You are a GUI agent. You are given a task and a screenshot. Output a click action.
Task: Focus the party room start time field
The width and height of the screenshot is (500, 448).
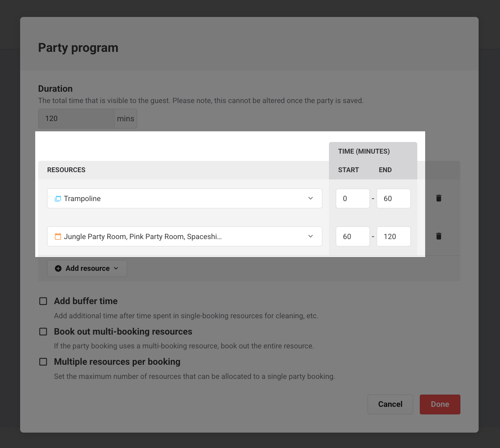pyautogui.click(x=353, y=237)
